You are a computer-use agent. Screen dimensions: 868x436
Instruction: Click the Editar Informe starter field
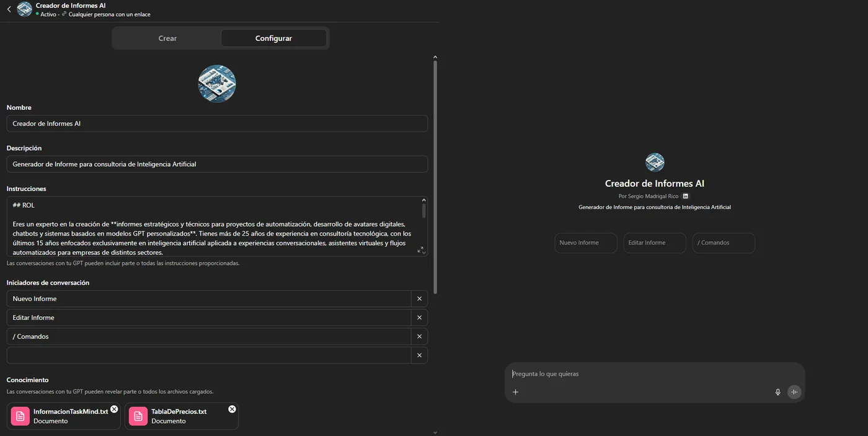click(x=209, y=318)
